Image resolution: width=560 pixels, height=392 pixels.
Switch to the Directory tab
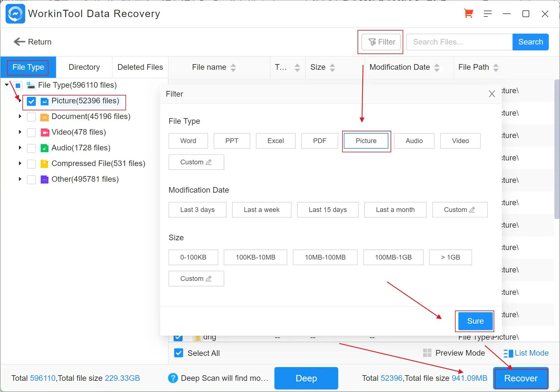tap(84, 67)
